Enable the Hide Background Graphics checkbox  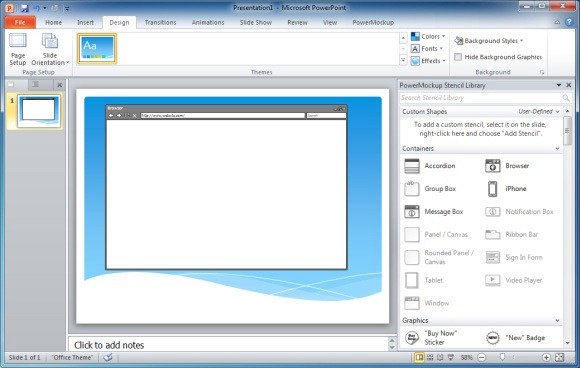click(x=458, y=57)
